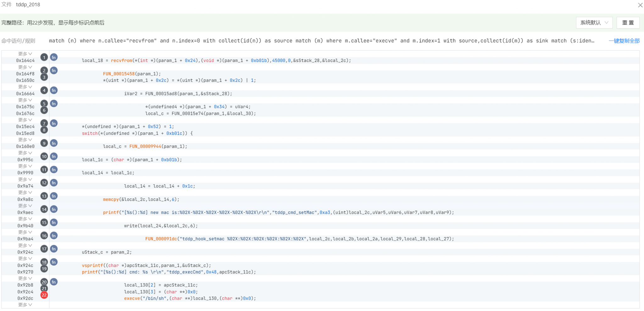Image resolution: width=644 pixels, height=311 pixels.
Task: Select the step 16 circle marker
Action: [x=44, y=236]
